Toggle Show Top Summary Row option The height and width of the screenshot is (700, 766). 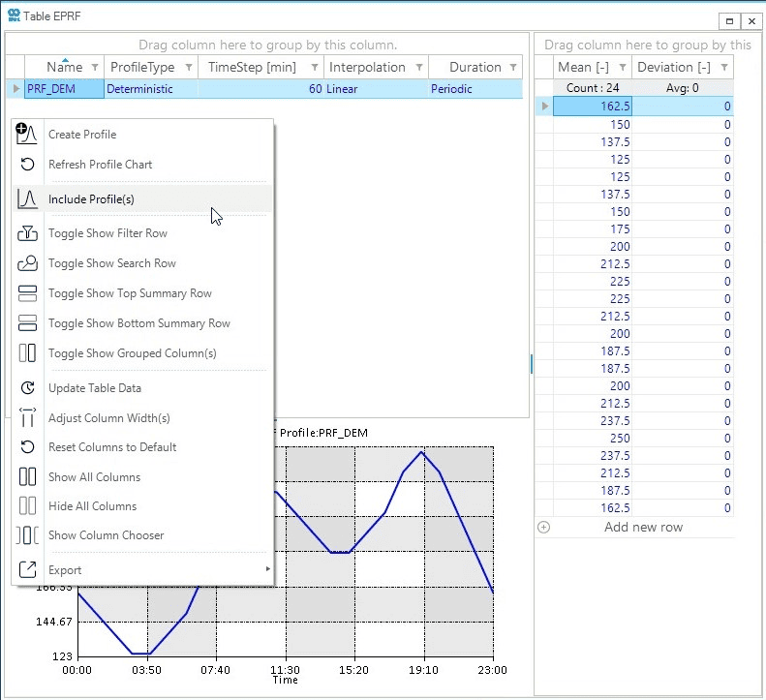[130, 293]
